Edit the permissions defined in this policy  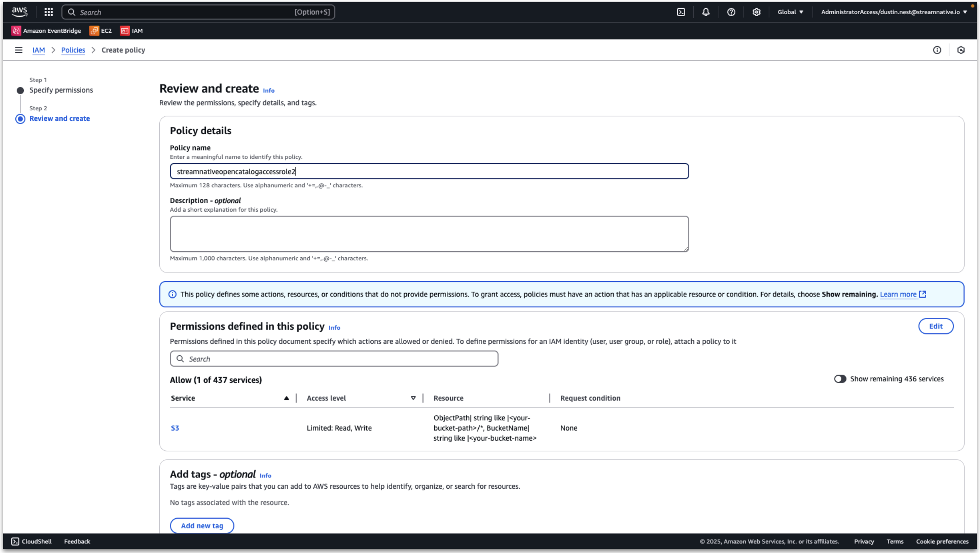coord(936,326)
